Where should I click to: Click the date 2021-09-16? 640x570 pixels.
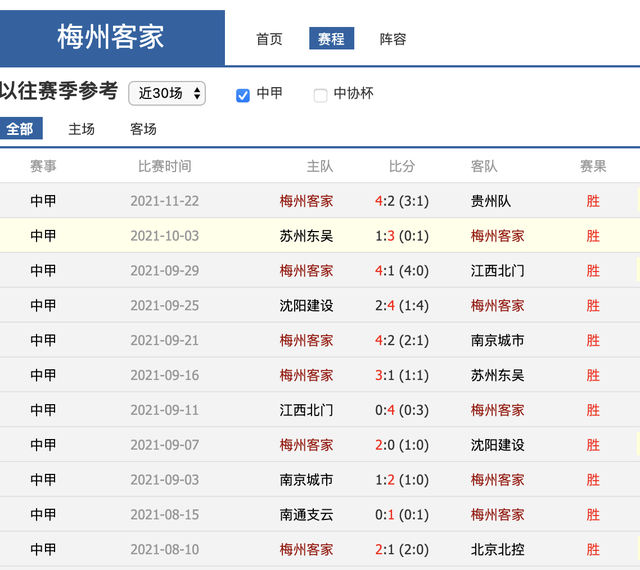click(164, 375)
